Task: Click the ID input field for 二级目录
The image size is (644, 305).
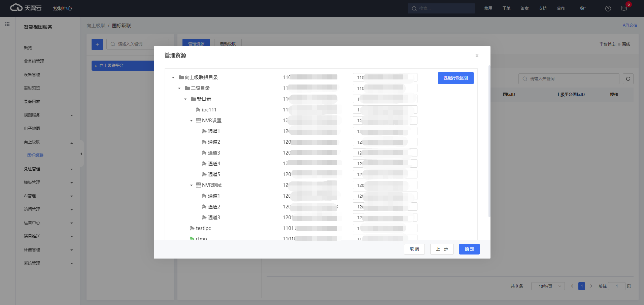Action: pyautogui.click(x=385, y=88)
